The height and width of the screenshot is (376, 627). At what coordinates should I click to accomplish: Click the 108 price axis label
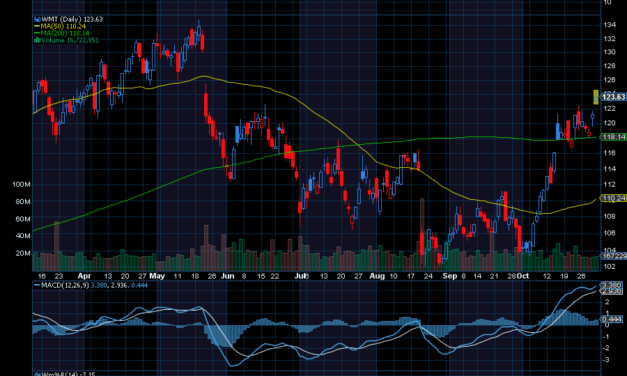coord(609,216)
